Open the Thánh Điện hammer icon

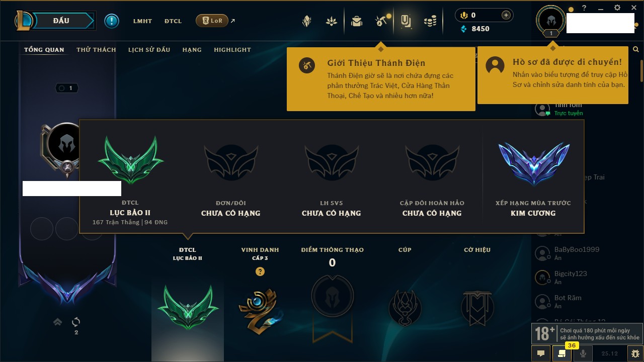tap(381, 21)
